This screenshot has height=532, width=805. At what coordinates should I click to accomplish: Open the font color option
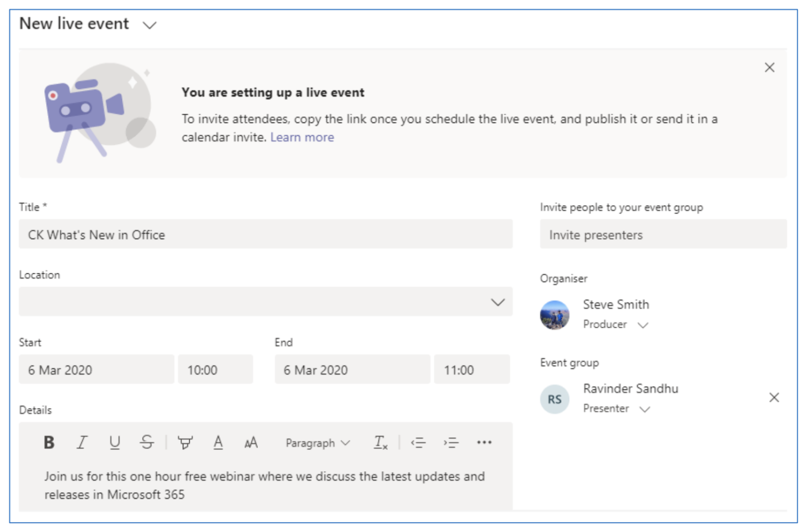(218, 442)
